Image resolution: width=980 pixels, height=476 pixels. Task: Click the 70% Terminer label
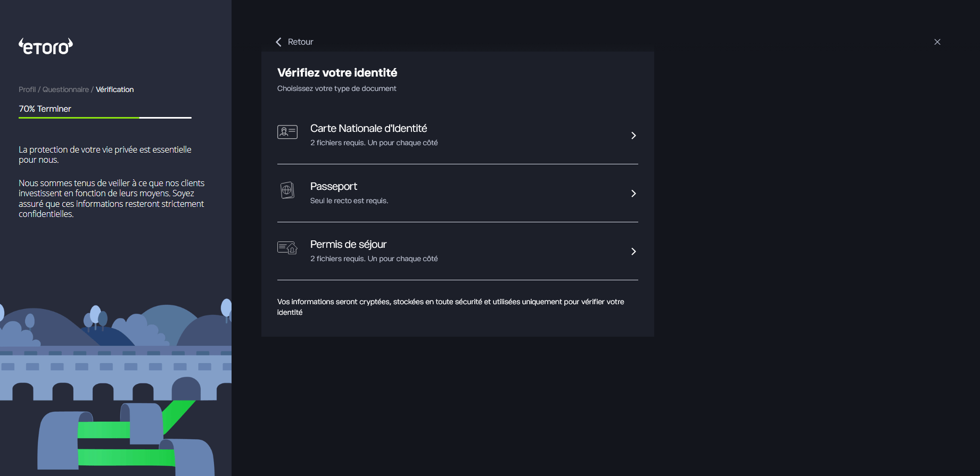[x=45, y=108]
